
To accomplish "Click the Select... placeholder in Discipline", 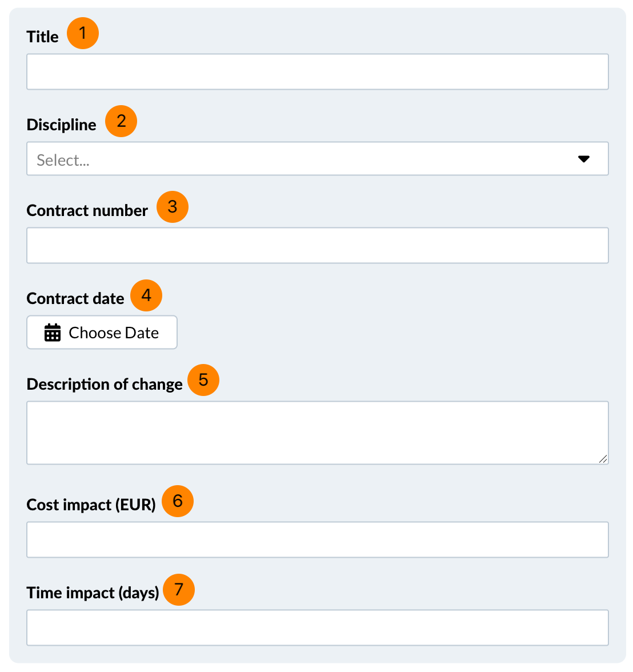I will pos(63,160).
